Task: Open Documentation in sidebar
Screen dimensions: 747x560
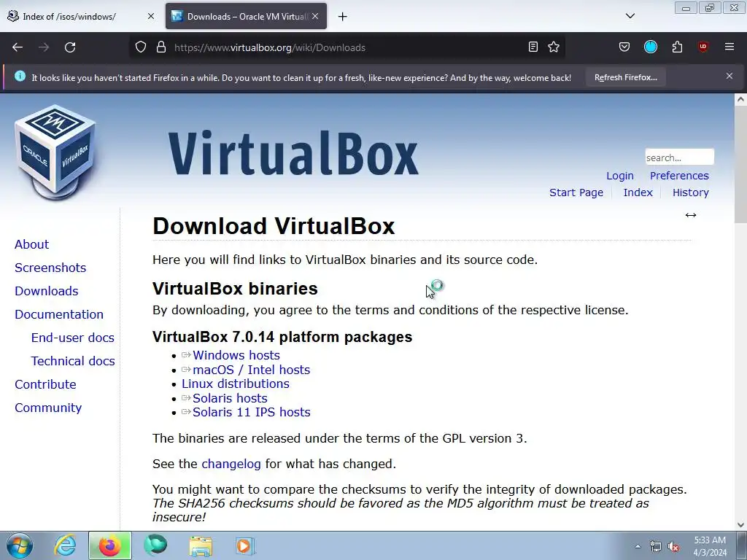Action: point(59,314)
